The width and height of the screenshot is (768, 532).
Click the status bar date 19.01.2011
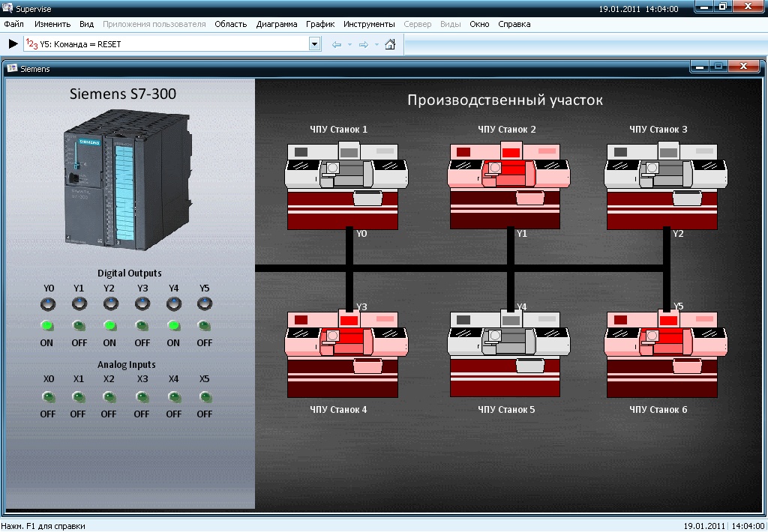(703, 526)
